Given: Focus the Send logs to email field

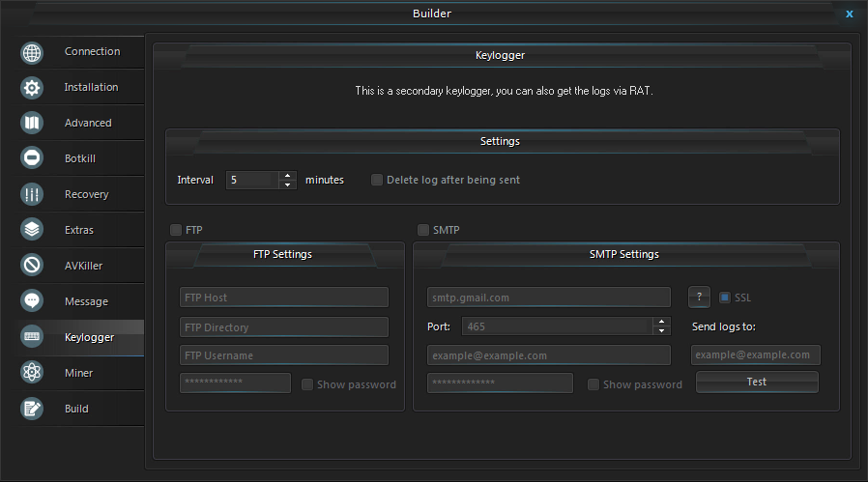Looking at the screenshot, I should 756,354.
